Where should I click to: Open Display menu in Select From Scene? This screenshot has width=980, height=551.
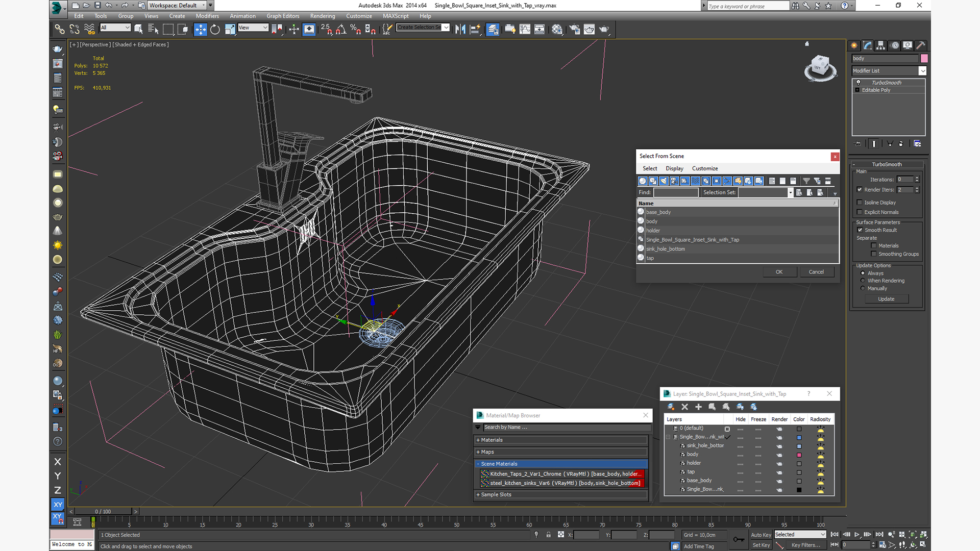(674, 168)
